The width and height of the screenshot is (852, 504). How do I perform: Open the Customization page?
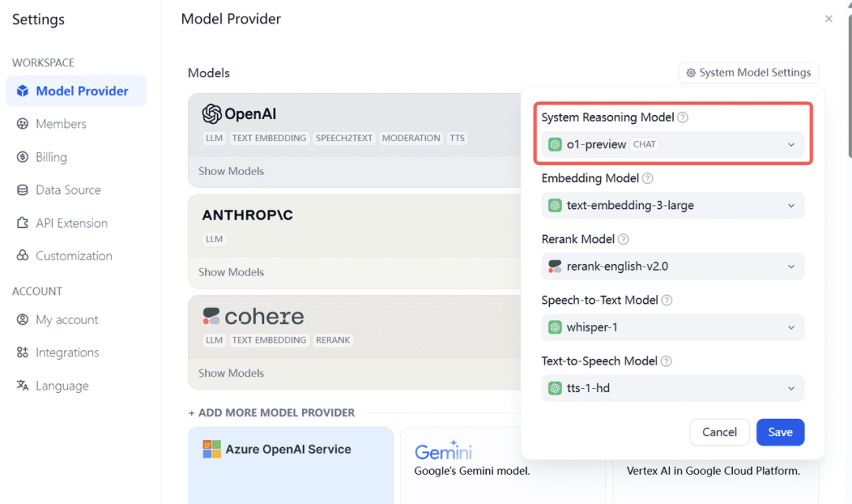[x=76, y=256]
